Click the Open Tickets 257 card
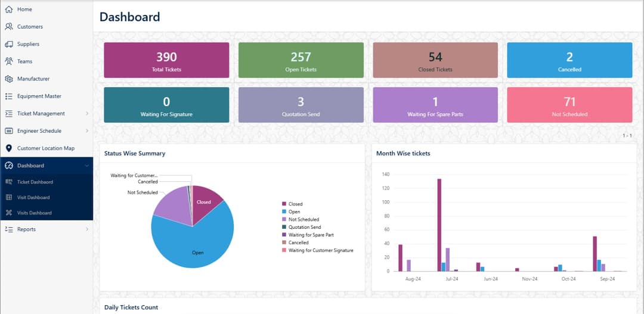 click(301, 60)
